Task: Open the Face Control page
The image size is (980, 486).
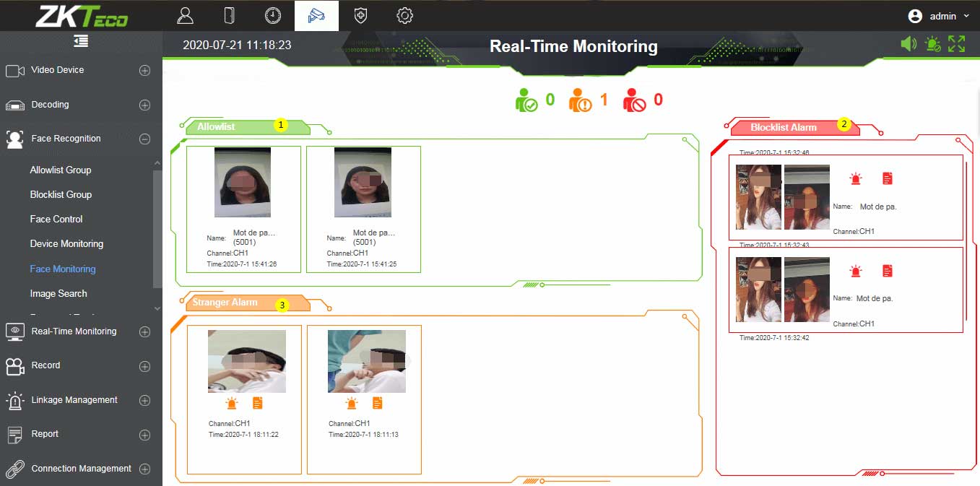Action: 56,220
